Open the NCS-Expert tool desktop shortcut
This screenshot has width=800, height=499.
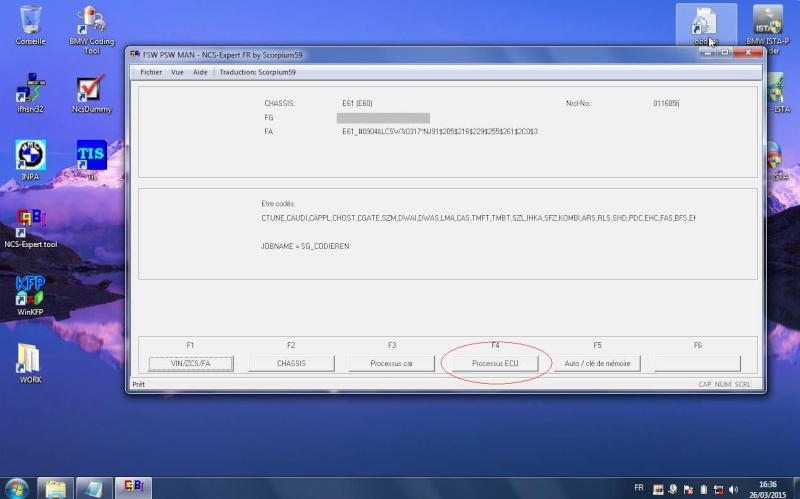(31, 228)
